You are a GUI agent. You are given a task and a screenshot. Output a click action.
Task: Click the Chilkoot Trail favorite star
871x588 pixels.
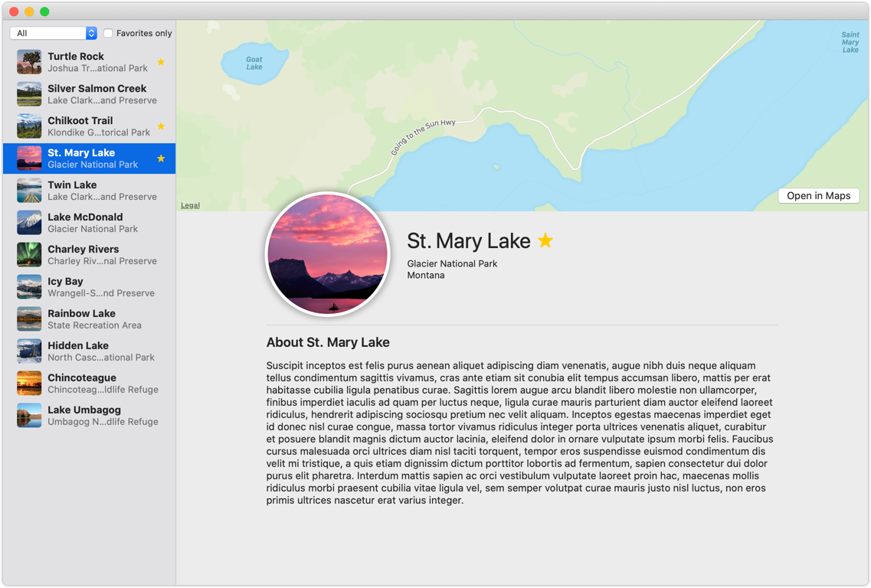tap(161, 126)
